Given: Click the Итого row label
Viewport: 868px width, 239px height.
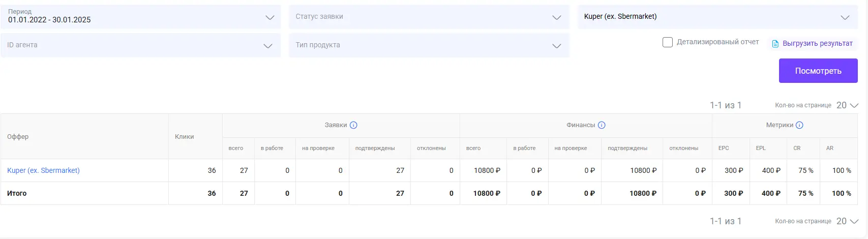Looking at the screenshot, I should click(17, 193).
